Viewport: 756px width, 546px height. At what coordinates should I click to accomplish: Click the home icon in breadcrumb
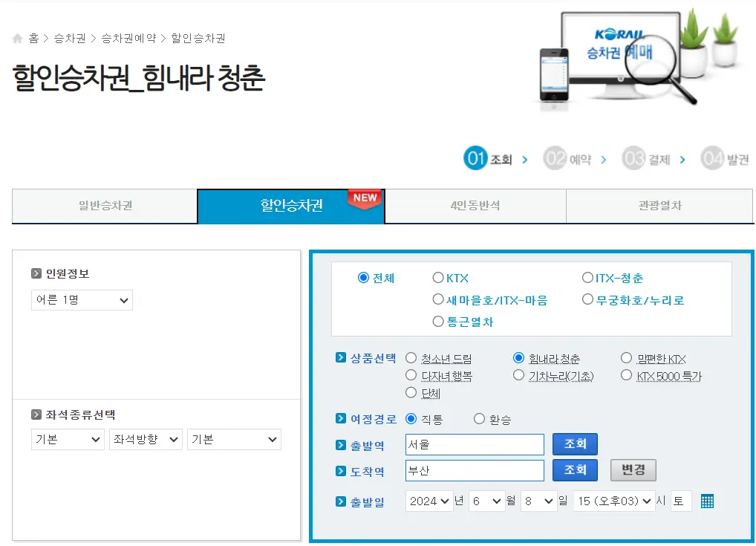17,39
